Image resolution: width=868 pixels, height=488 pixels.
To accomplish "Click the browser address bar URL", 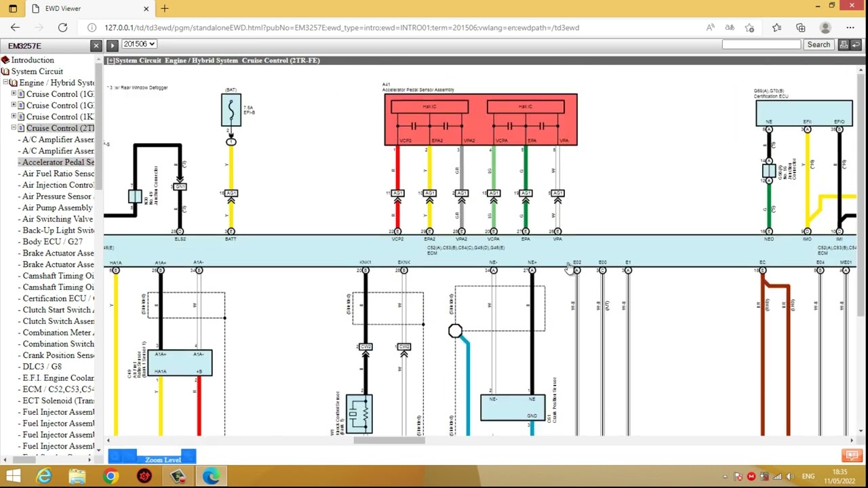I will tap(342, 28).
